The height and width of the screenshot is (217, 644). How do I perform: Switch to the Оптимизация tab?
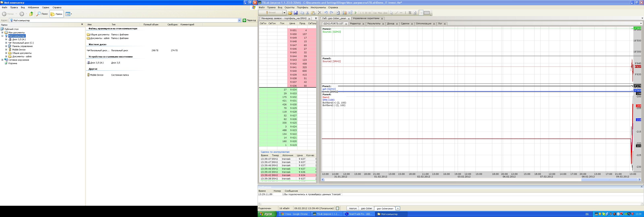423,24
